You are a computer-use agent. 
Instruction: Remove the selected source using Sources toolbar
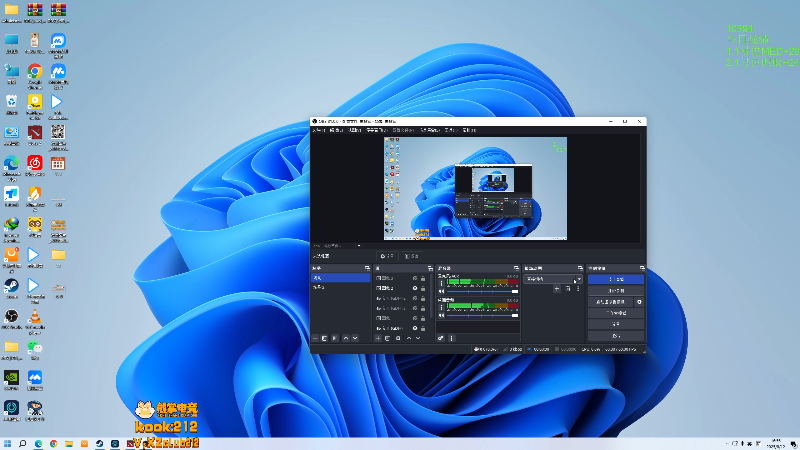388,338
